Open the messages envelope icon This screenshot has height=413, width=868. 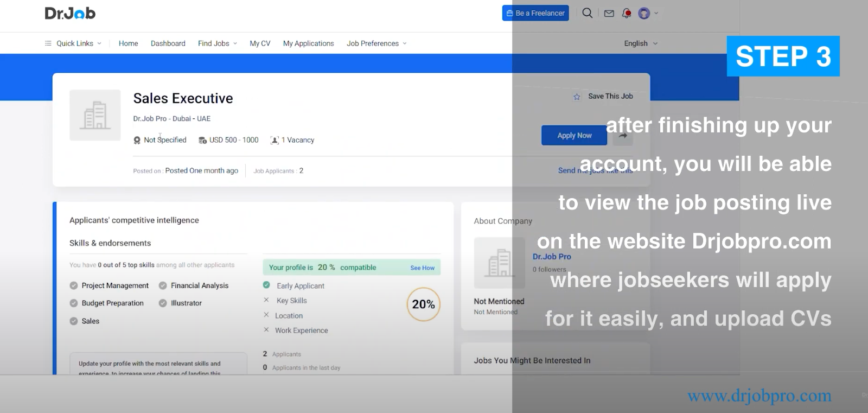pos(609,14)
